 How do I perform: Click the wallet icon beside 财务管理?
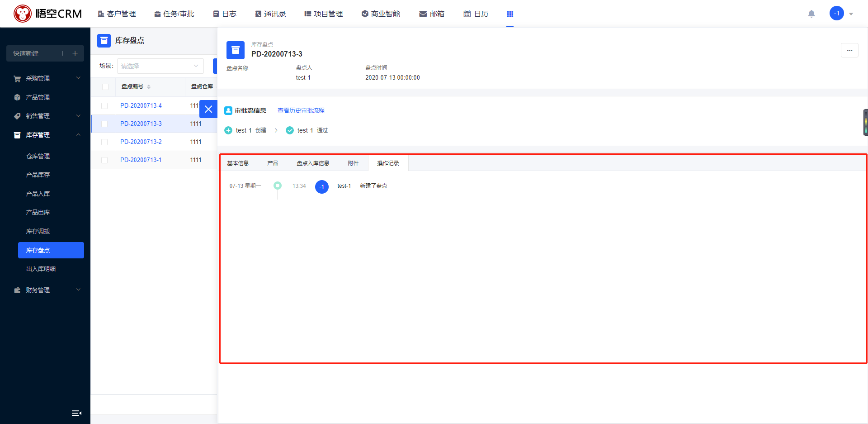(x=17, y=290)
